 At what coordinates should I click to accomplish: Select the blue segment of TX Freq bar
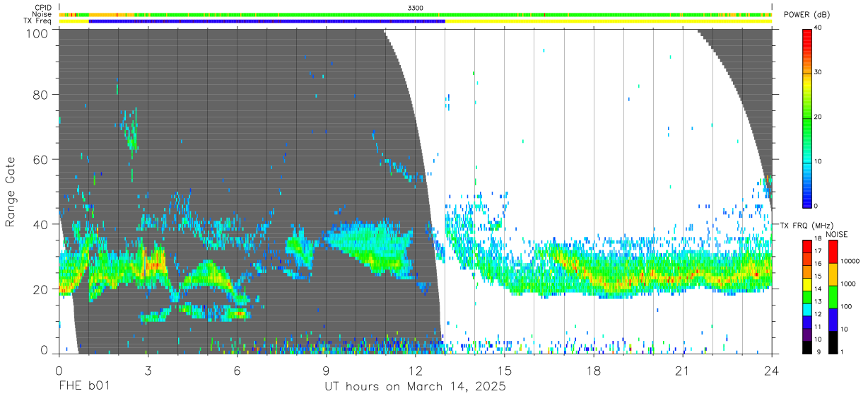tap(267, 21)
